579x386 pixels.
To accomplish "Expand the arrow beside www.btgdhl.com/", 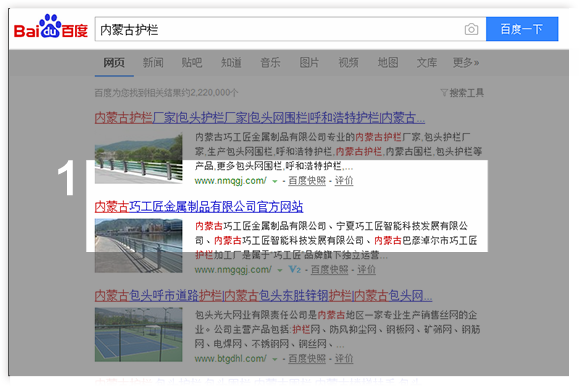I will (274, 359).
